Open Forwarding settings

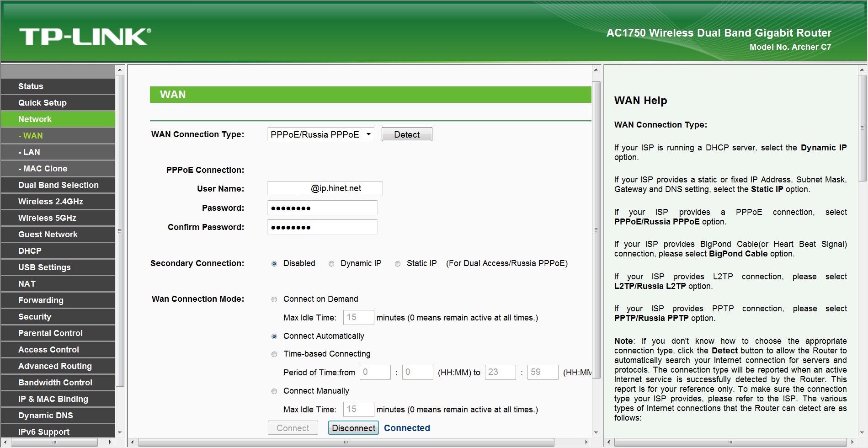tap(58, 300)
